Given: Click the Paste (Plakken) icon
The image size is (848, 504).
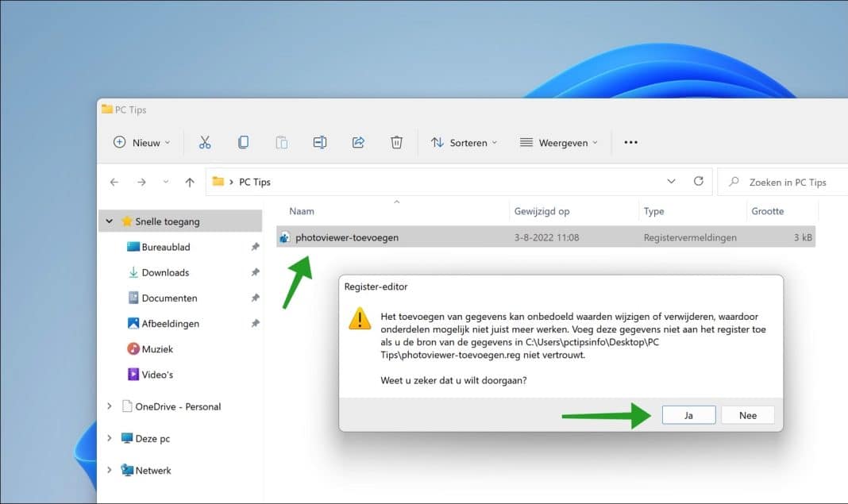Looking at the screenshot, I should 281,142.
